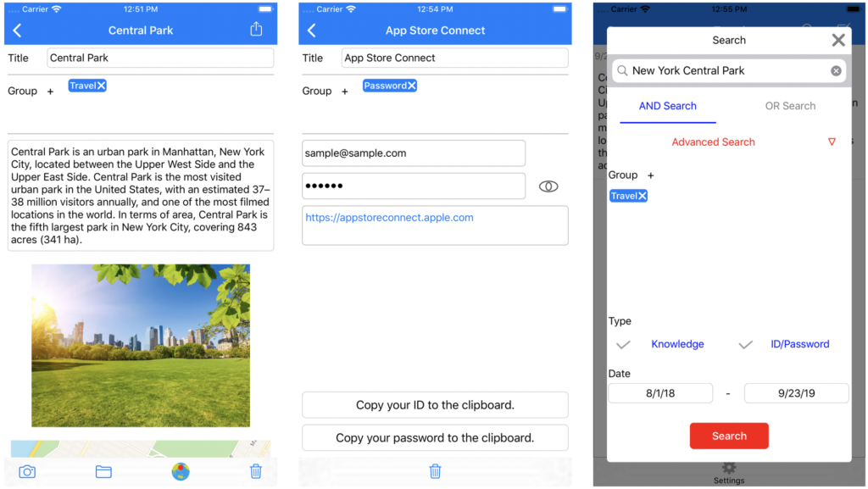Delete the Central Park note with trash icon
This screenshot has height=489, width=868.
(x=255, y=472)
